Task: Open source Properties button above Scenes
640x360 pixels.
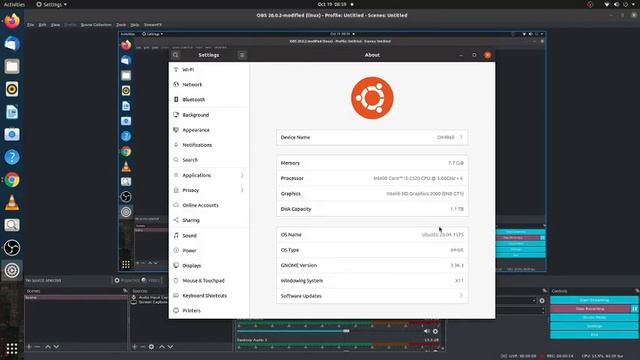Action: (x=127, y=280)
